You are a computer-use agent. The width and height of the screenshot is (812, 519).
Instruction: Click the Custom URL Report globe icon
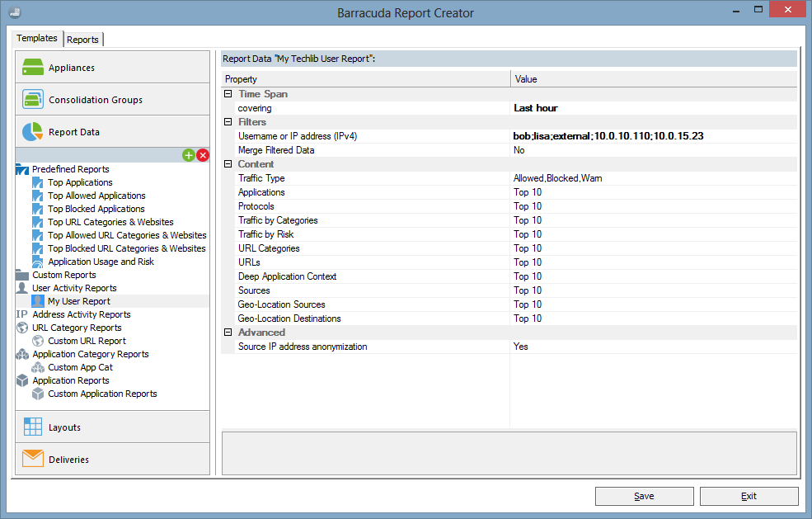pyautogui.click(x=38, y=341)
